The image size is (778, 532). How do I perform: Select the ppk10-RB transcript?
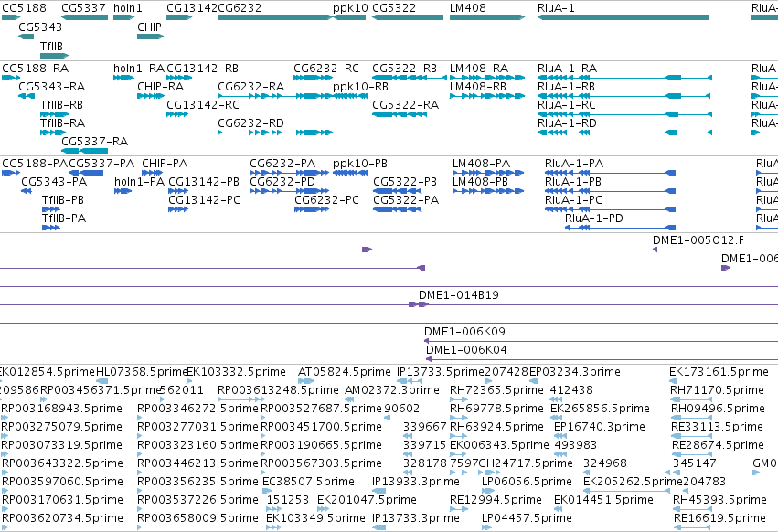350,96
